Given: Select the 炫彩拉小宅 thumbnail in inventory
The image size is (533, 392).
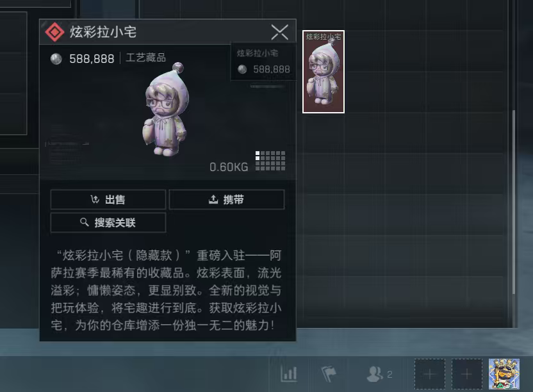Looking at the screenshot, I should (x=324, y=72).
